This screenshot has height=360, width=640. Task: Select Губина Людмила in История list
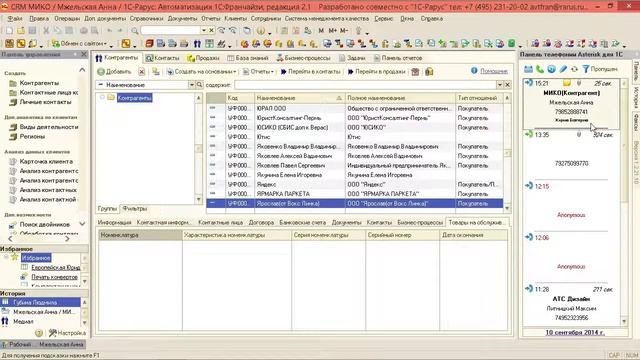point(40,302)
